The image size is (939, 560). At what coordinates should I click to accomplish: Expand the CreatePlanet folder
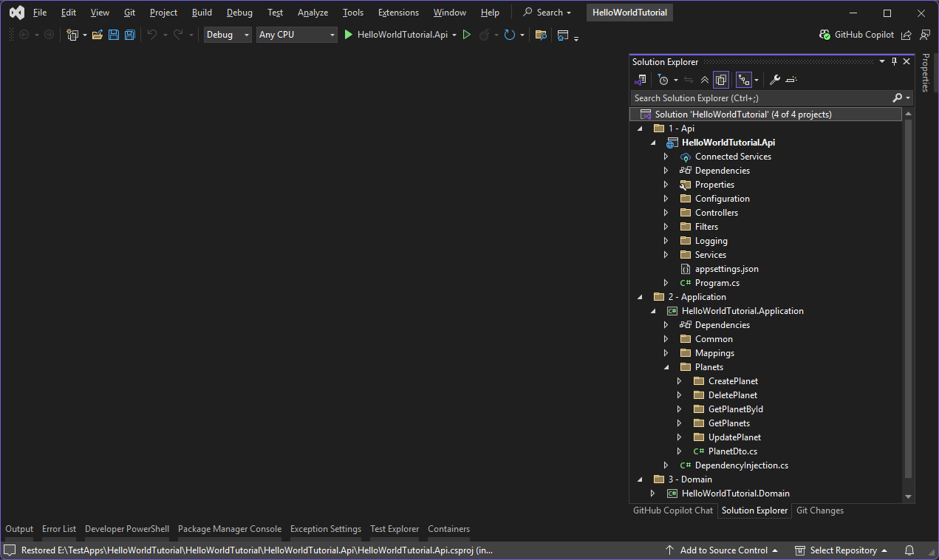tap(679, 381)
